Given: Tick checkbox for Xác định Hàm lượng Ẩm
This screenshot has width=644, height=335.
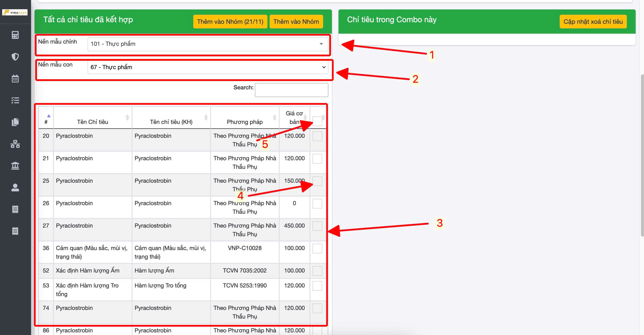Looking at the screenshot, I should tap(317, 271).
